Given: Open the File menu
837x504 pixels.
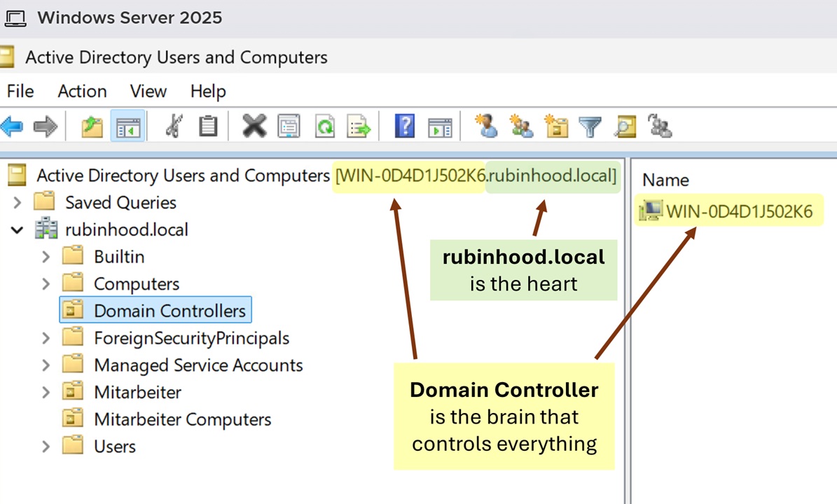Looking at the screenshot, I should coord(20,91).
